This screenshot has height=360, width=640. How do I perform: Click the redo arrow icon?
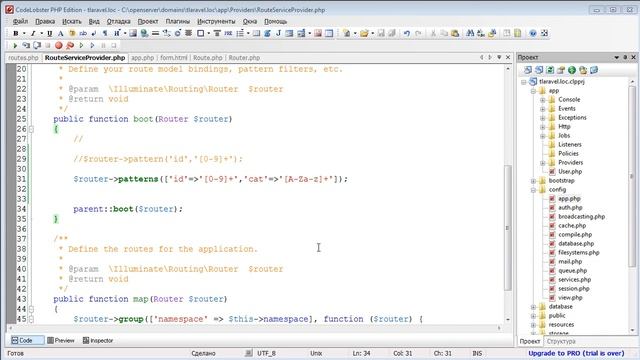pyautogui.click(x=418, y=33)
